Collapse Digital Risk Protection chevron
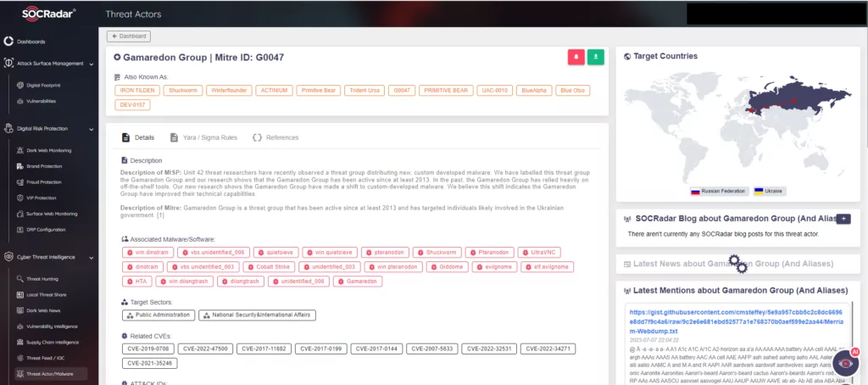 coord(91,129)
